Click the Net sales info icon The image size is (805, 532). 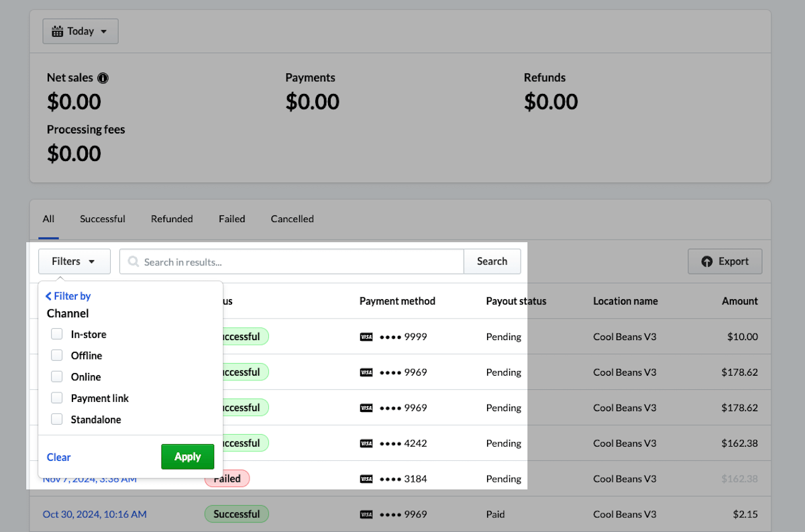(x=103, y=78)
